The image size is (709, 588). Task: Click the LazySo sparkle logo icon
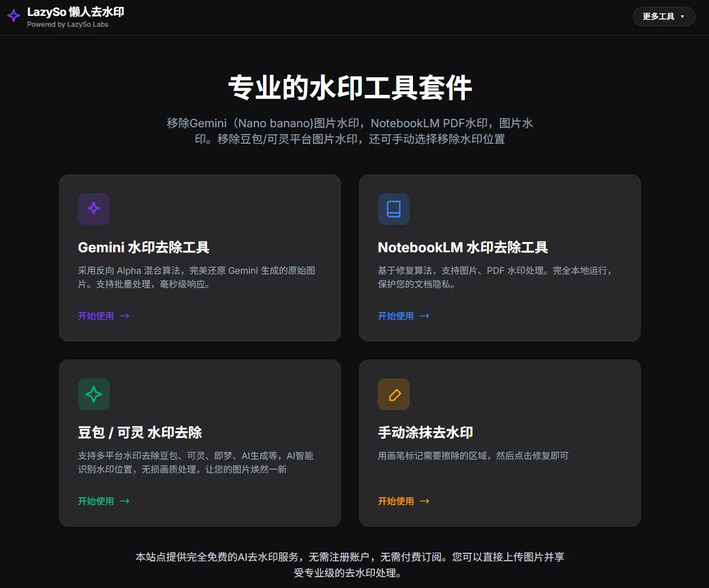click(13, 16)
